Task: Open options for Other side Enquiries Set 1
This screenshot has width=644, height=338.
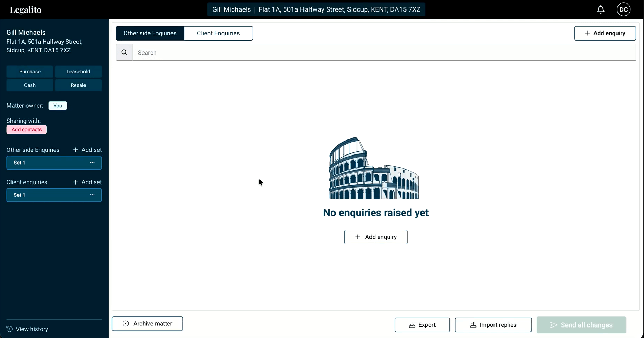Action: click(92, 163)
